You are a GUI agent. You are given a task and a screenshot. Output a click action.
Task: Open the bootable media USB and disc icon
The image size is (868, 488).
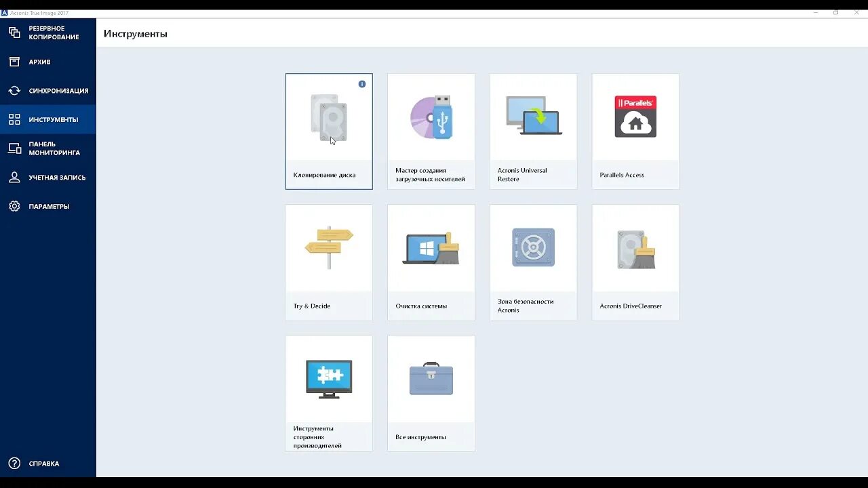click(x=431, y=117)
